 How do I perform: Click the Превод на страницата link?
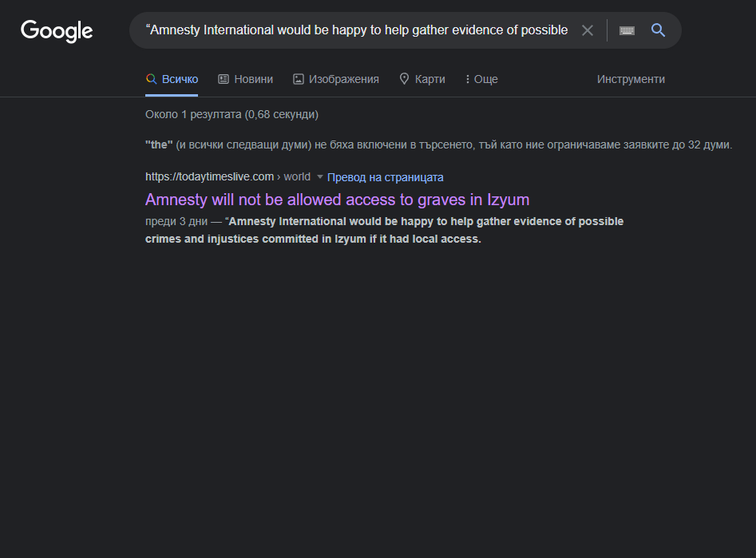click(x=386, y=177)
